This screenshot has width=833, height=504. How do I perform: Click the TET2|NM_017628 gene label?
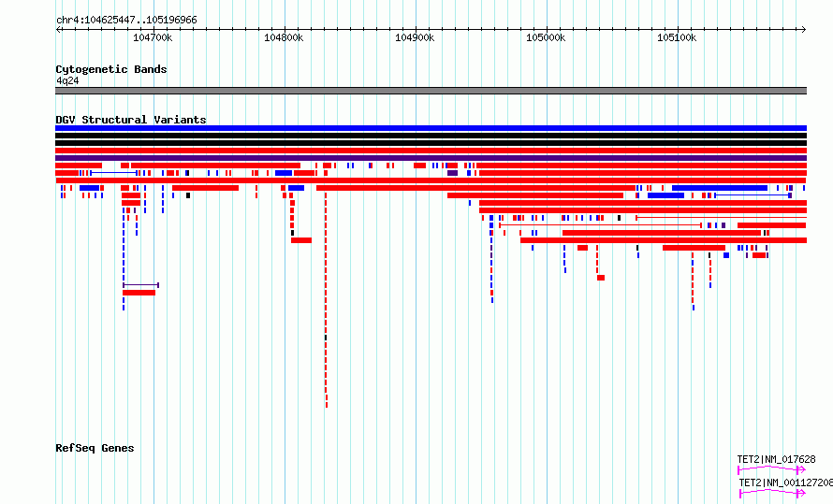[x=776, y=459]
